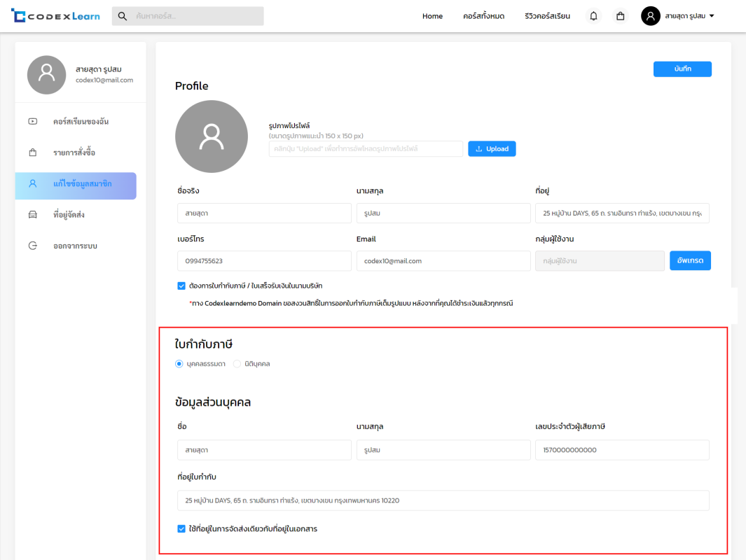Click the เลขประจำตัวผู้เสียภาษี input field
746x560 pixels.
tap(621, 450)
